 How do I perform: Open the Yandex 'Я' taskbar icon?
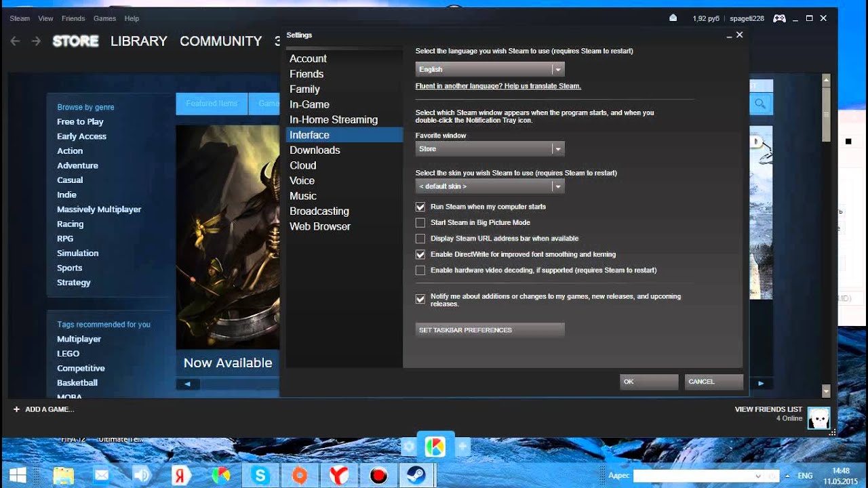click(181, 475)
